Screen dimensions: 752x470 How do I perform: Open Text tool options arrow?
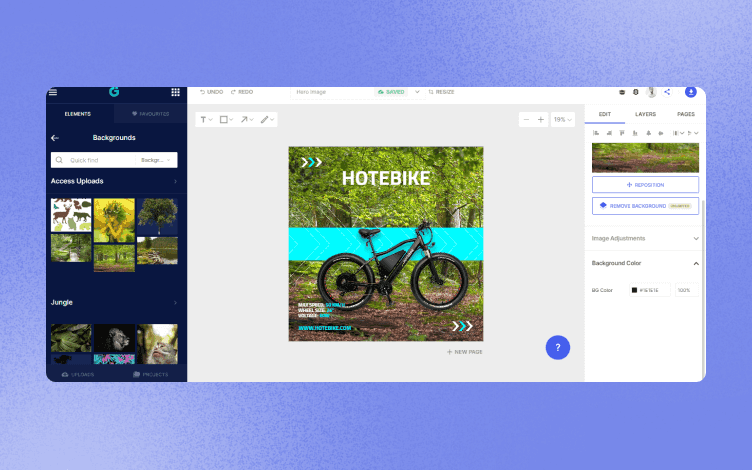point(211,119)
